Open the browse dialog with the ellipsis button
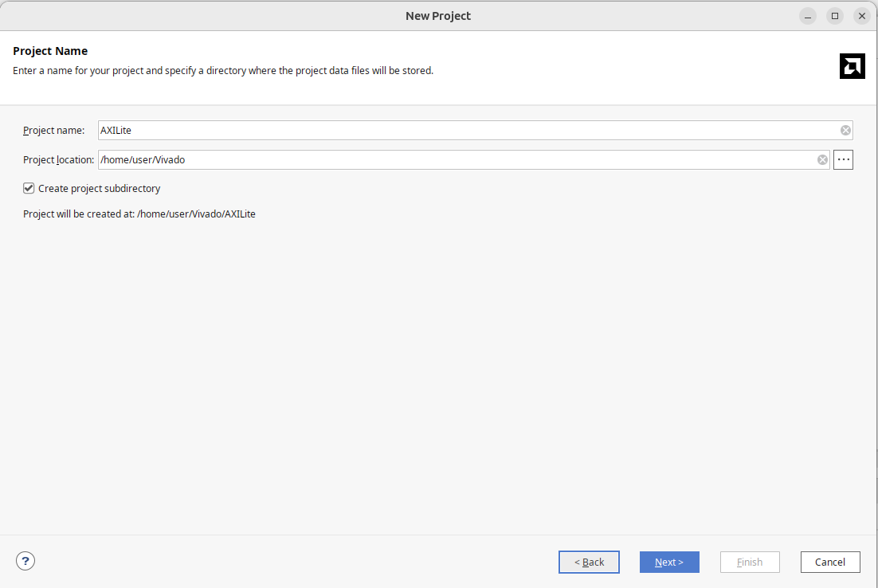Viewport: 878px width, 588px height. pyautogui.click(x=843, y=160)
